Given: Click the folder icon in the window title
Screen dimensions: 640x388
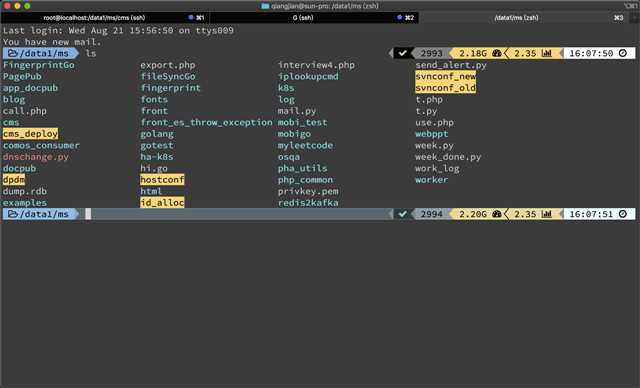Looking at the screenshot, I should 265,6.
